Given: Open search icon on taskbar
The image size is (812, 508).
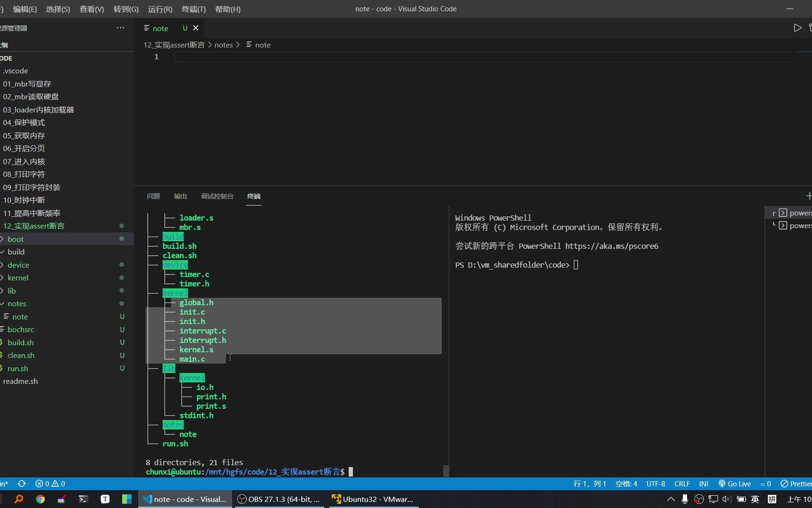Looking at the screenshot, I should pos(19,499).
